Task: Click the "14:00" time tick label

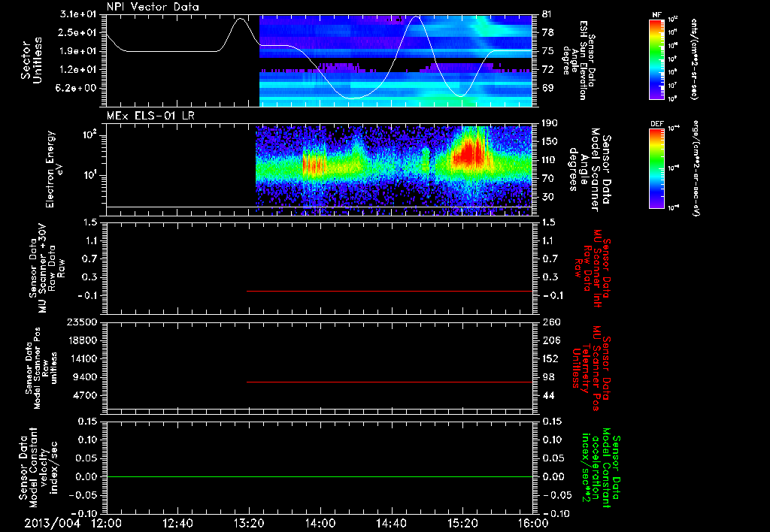Action: tap(320, 524)
